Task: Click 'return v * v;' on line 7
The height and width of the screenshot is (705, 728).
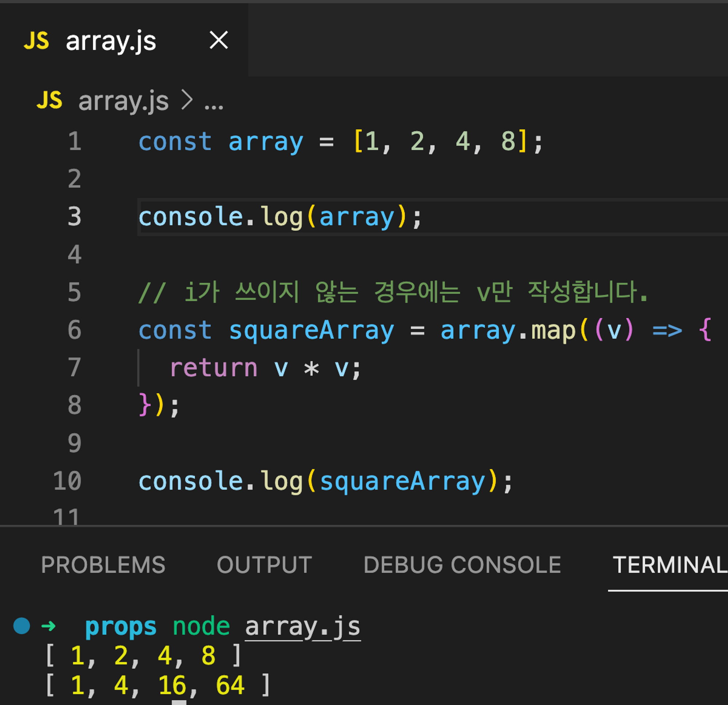Action: point(265,368)
